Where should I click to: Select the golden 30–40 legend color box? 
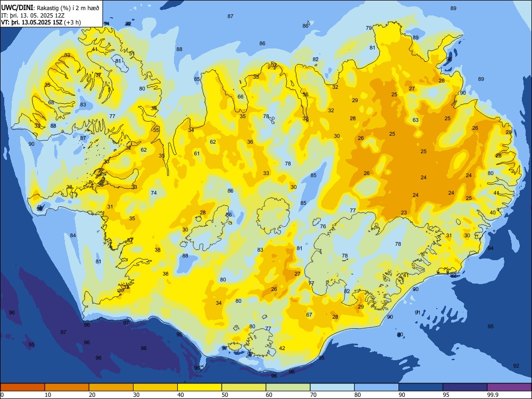pyautogui.click(x=155, y=387)
